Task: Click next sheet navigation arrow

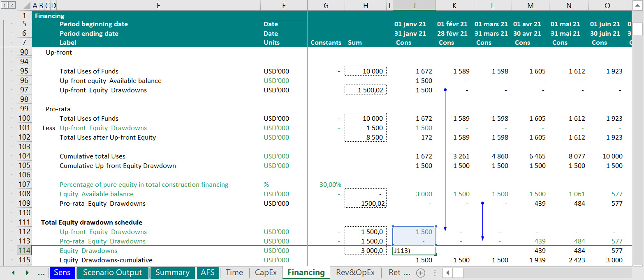Action: 27,273
